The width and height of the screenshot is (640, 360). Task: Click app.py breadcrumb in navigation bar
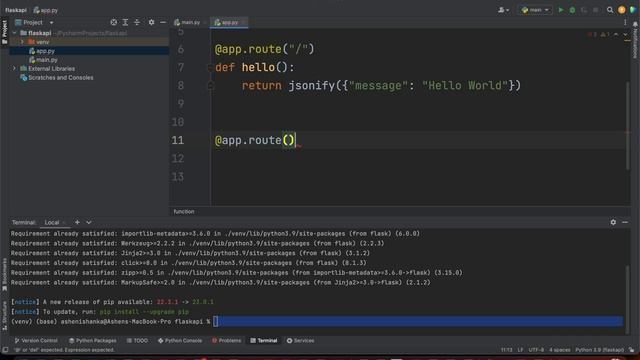(x=45, y=10)
